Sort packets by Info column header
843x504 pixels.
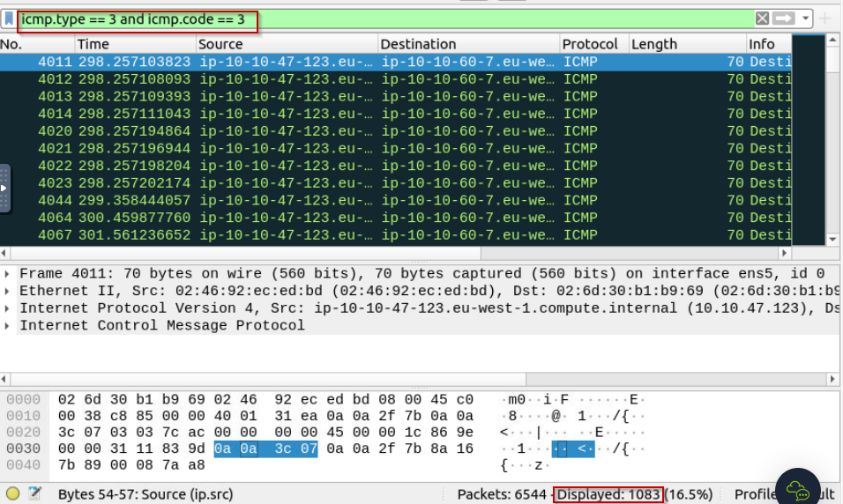point(769,44)
